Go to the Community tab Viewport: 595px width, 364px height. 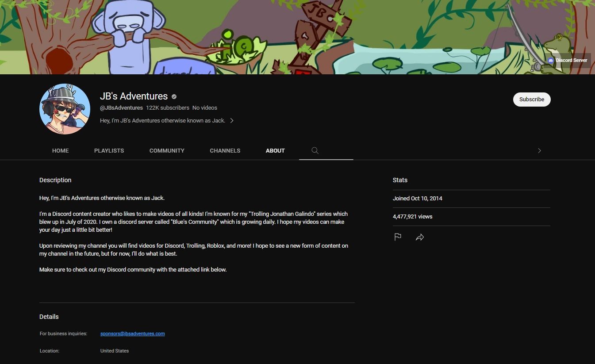click(x=167, y=150)
